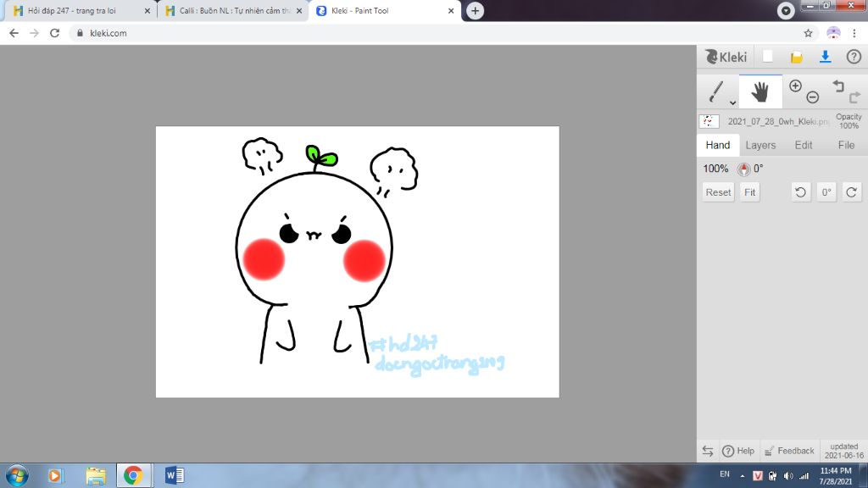The height and width of the screenshot is (488, 868).
Task: Click the red V tray icon
Action: tap(758, 476)
